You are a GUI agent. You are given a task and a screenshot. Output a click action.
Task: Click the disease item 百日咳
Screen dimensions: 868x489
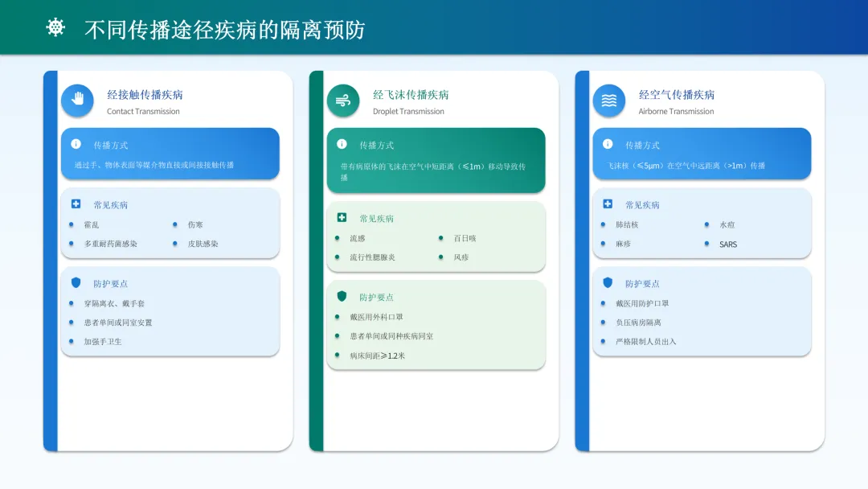465,239
